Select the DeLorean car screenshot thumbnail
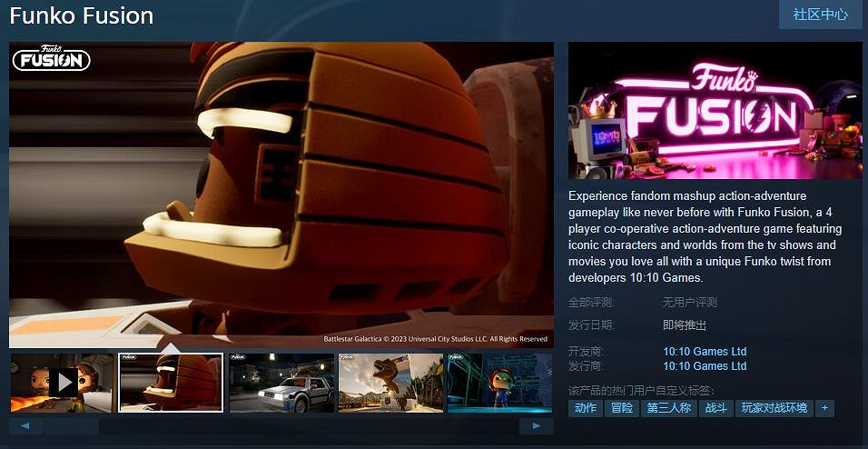Image resolution: width=868 pixels, height=449 pixels. (281, 383)
